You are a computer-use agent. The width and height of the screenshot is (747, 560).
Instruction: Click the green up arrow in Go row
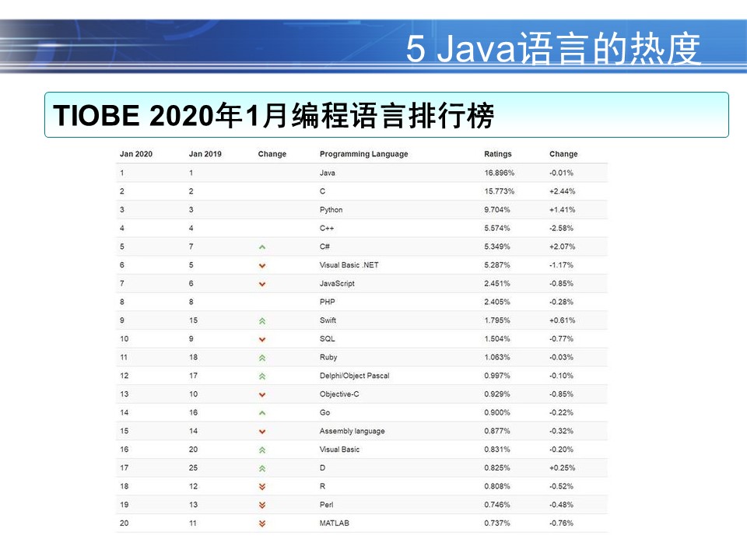262,413
